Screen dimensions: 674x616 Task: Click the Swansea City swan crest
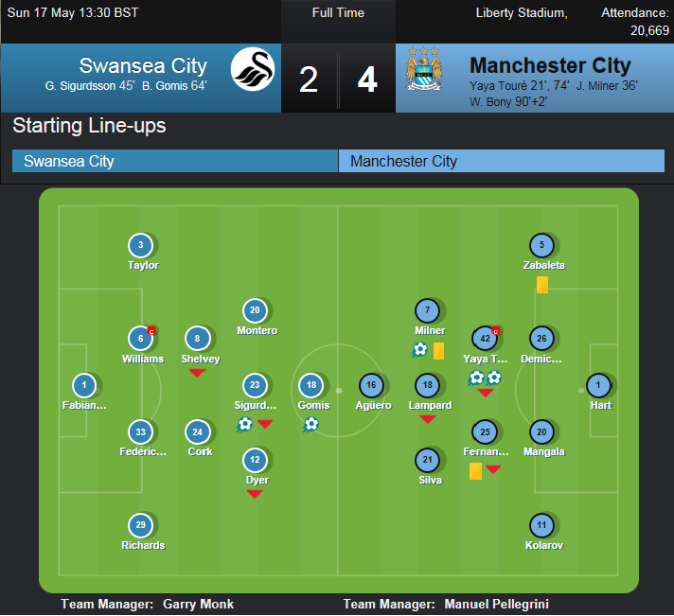coord(253,69)
